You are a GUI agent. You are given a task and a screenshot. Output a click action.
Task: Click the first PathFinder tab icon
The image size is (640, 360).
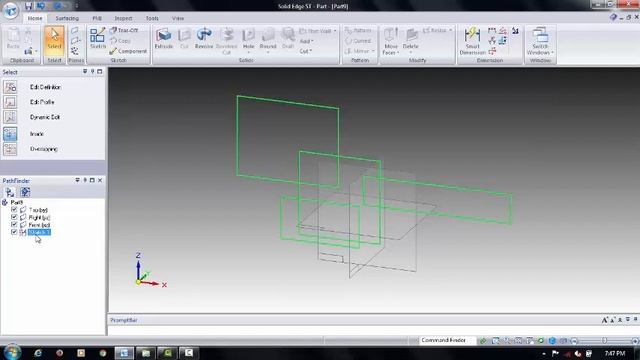(10, 192)
